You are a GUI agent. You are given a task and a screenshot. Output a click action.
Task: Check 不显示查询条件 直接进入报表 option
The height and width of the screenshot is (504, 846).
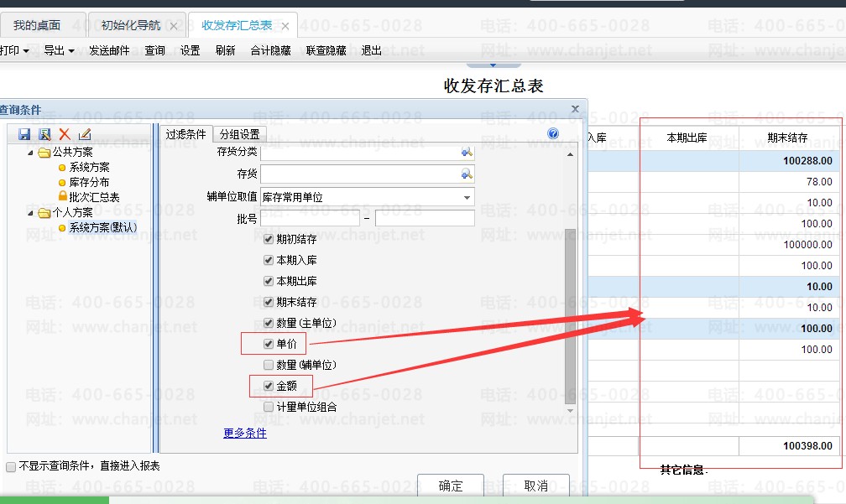pos(11,467)
